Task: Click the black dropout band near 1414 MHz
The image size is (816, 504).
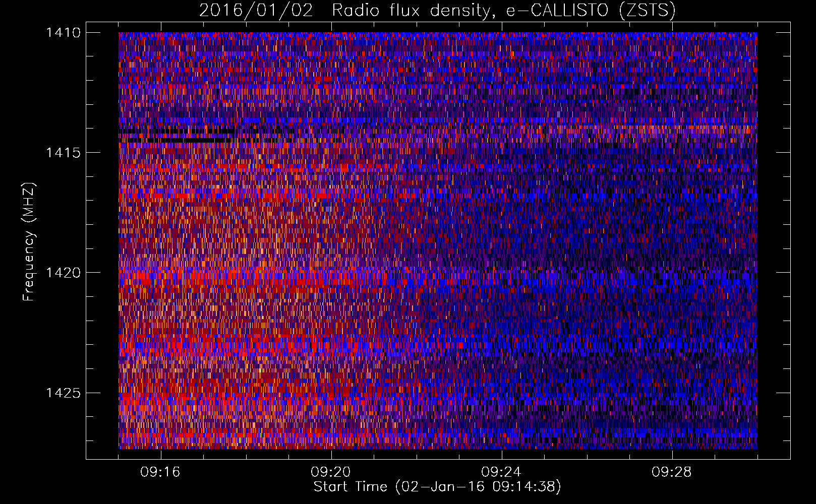Action: click(x=177, y=136)
